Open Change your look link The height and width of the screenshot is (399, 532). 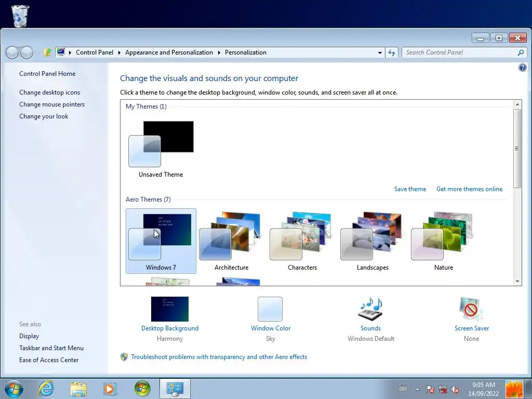[x=44, y=116]
